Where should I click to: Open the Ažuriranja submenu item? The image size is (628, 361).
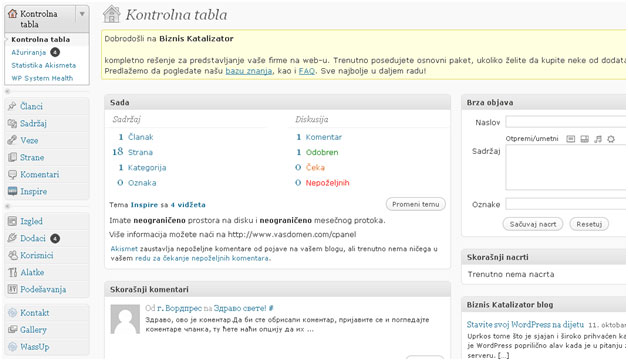point(28,52)
